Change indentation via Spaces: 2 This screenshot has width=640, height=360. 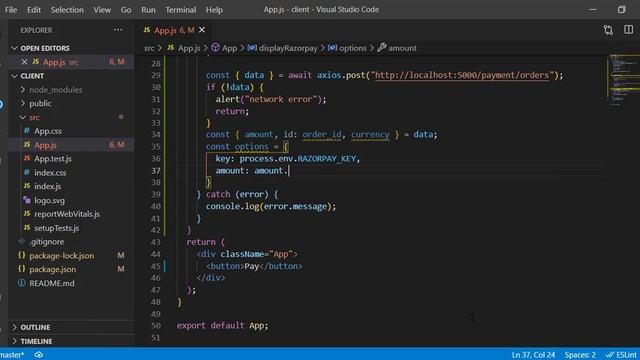pyautogui.click(x=580, y=355)
